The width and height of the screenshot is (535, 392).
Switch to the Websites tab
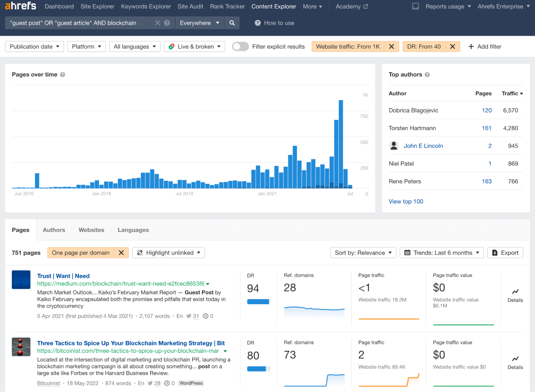click(91, 229)
